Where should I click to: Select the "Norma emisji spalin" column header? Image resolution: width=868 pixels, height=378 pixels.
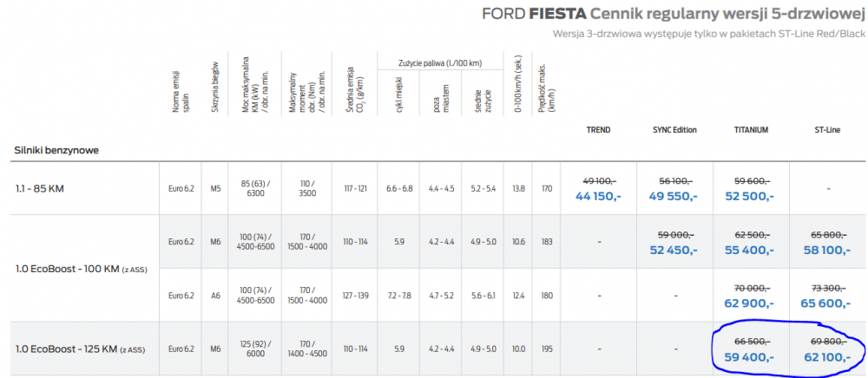point(181,92)
